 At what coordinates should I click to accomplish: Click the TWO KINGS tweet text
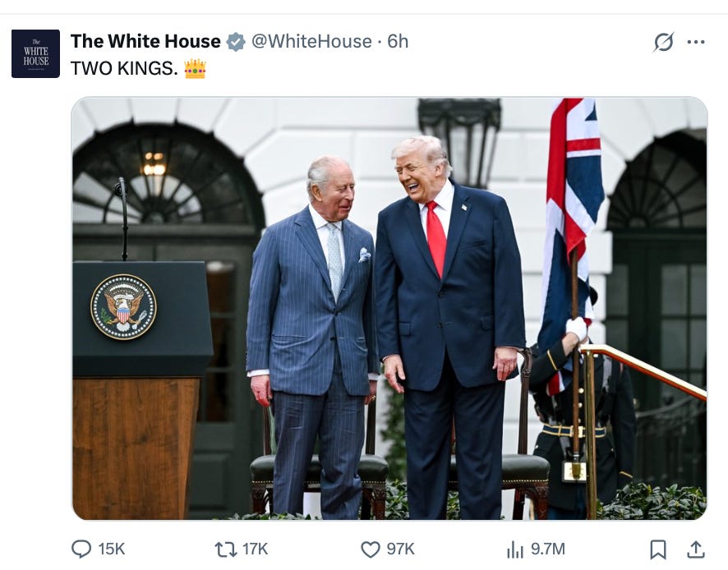click(x=124, y=68)
